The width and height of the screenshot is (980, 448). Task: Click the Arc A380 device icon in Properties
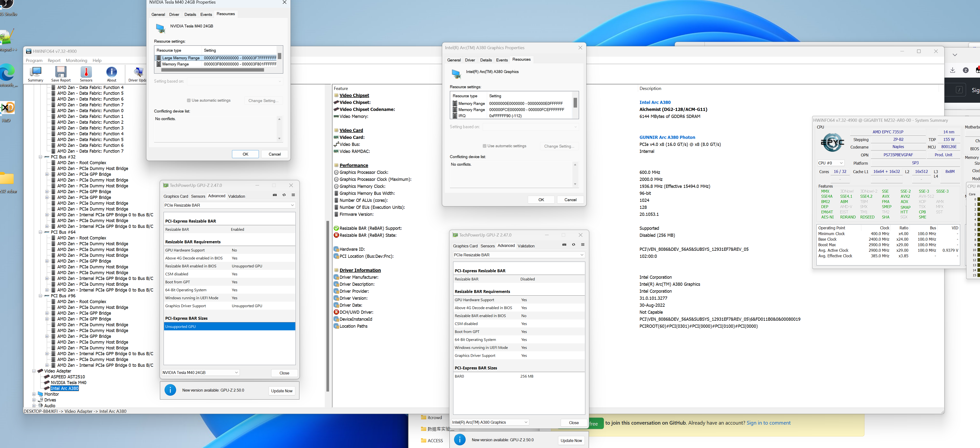(x=456, y=74)
